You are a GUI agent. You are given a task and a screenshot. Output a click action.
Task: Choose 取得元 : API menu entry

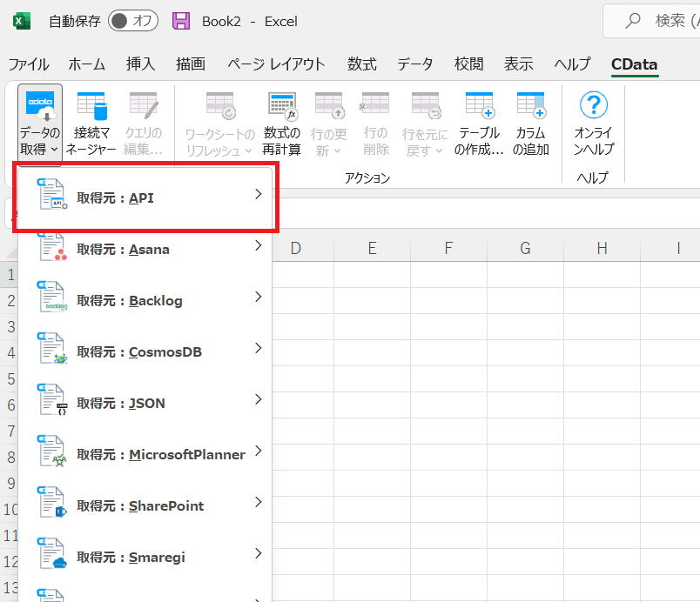145,197
